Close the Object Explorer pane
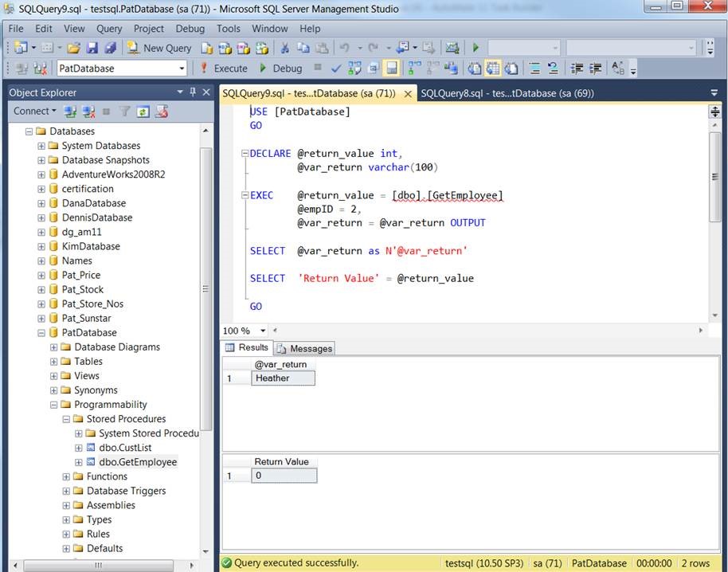The height and width of the screenshot is (572, 728). tap(206, 92)
